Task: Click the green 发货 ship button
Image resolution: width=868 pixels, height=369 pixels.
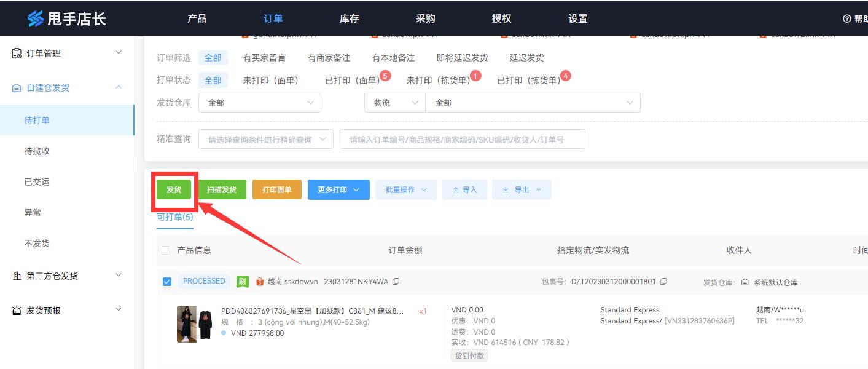Action: pos(174,189)
